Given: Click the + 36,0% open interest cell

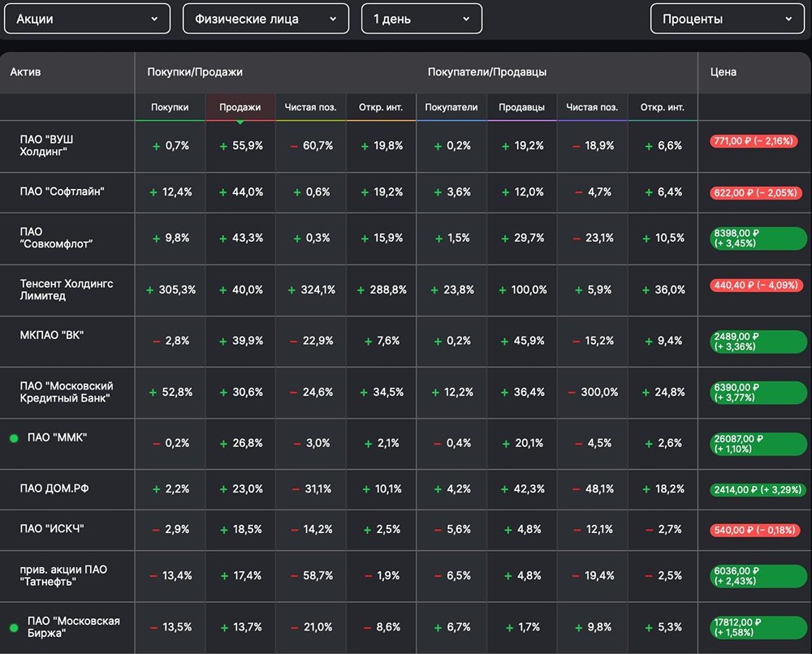Looking at the screenshot, I should click(x=663, y=290).
